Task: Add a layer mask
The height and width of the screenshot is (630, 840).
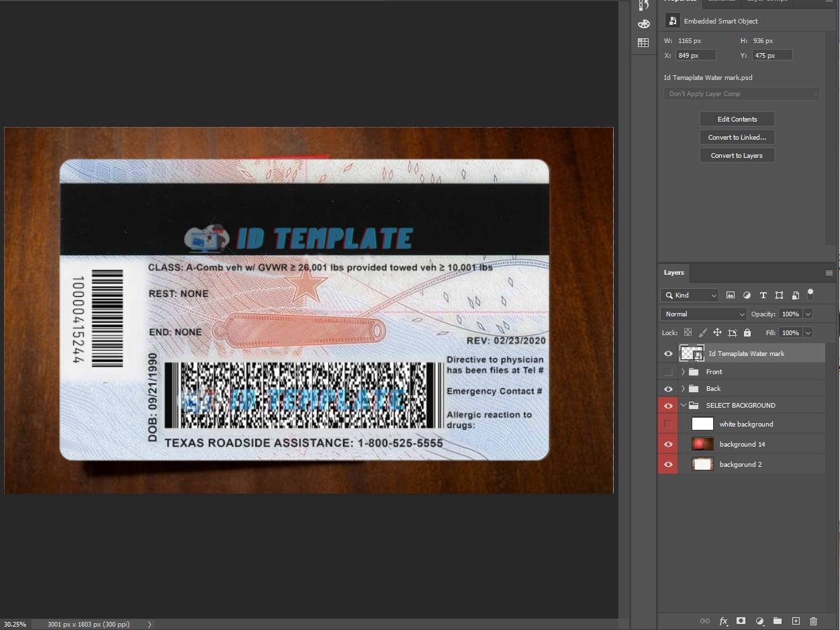Action: coord(741,621)
